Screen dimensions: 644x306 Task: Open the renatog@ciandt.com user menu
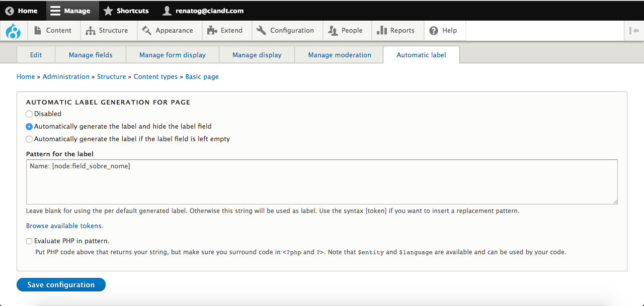click(x=203, y=11)
